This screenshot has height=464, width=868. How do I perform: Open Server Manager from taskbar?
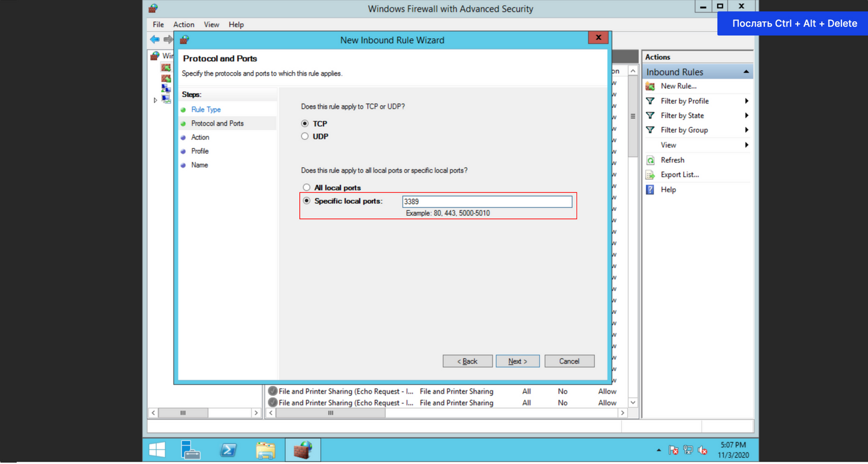190,450
